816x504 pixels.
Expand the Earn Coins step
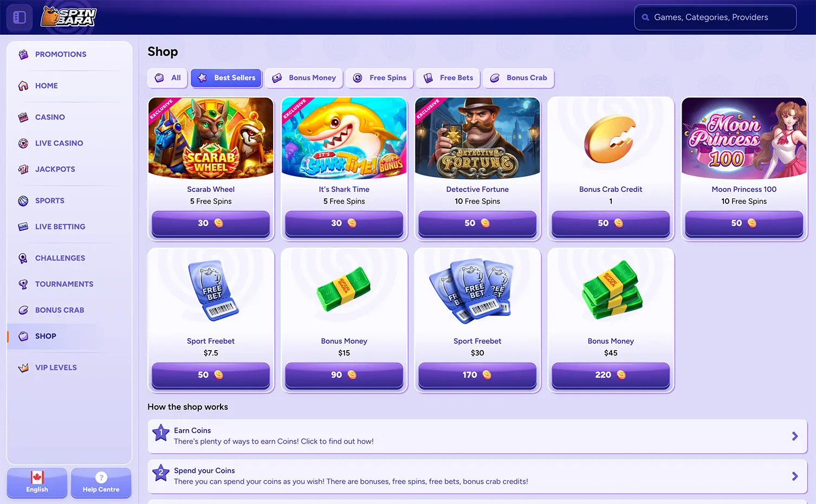(x=477, y=436)
